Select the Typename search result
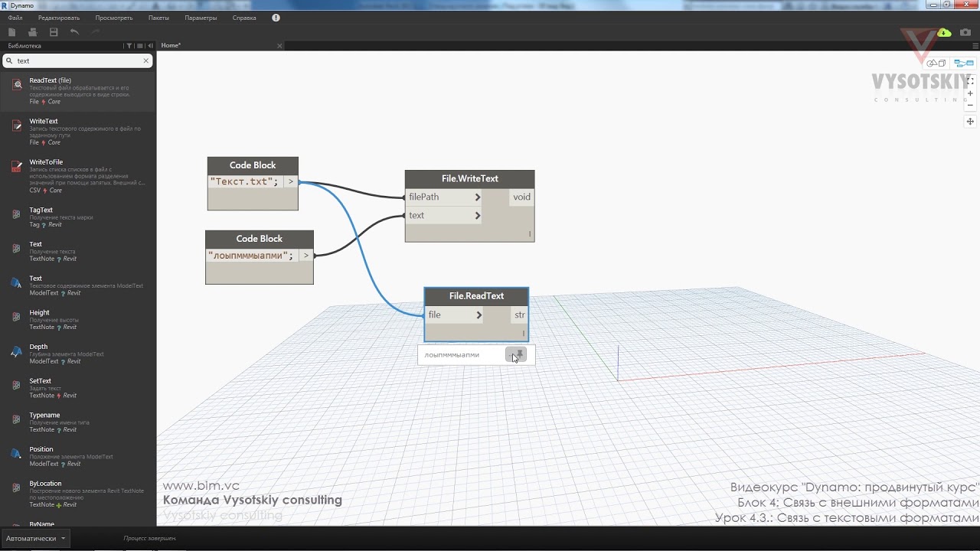The height and width of the screenshot is (551, 980). [x=78, y=422]
